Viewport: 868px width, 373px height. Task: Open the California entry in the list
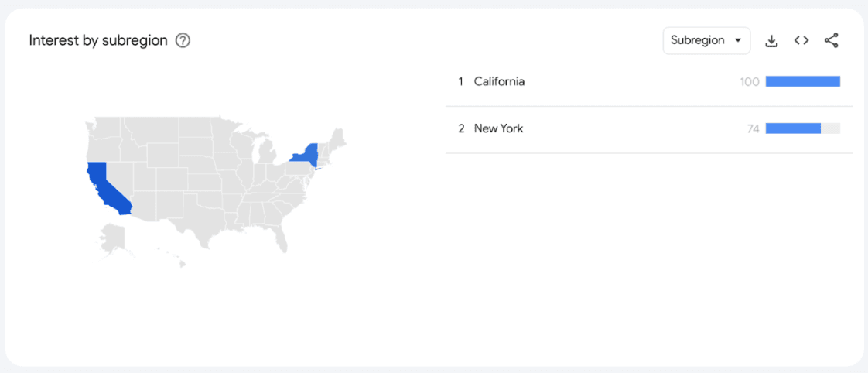coord(499,81)
